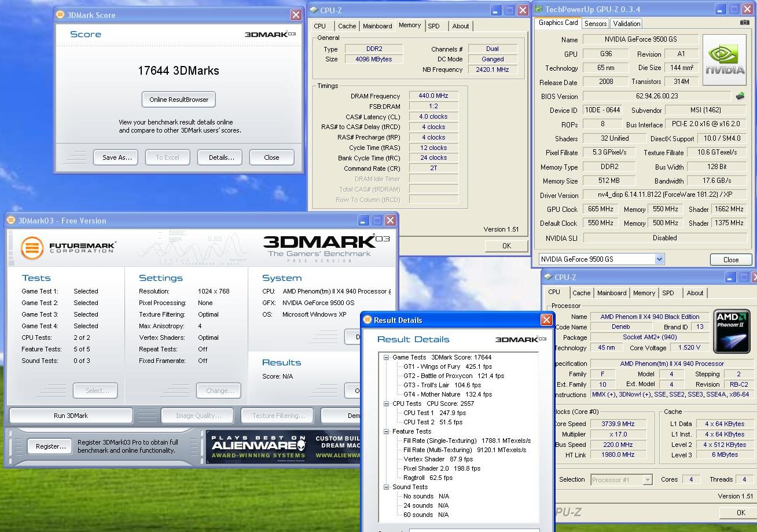Switch to Sensors tab in GPU-Z
Viewport: 757px width, 532px height.
pyautogui.click(x=596, y=24)
